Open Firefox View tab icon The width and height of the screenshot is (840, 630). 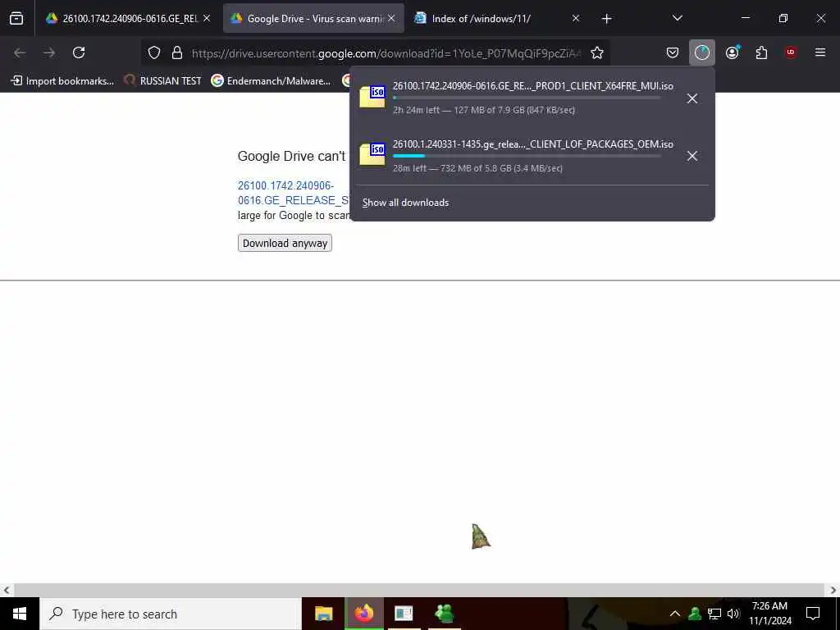tap(16, 19)
